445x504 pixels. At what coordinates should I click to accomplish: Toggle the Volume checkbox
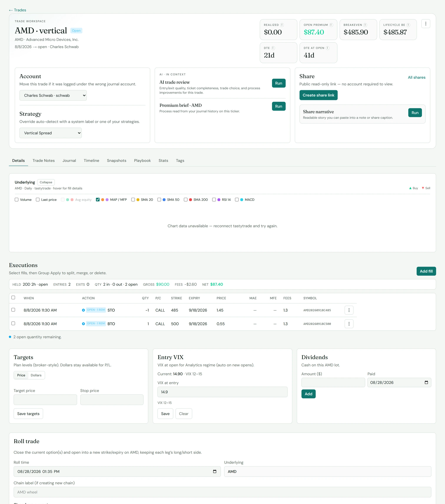(x=17, y=200)
